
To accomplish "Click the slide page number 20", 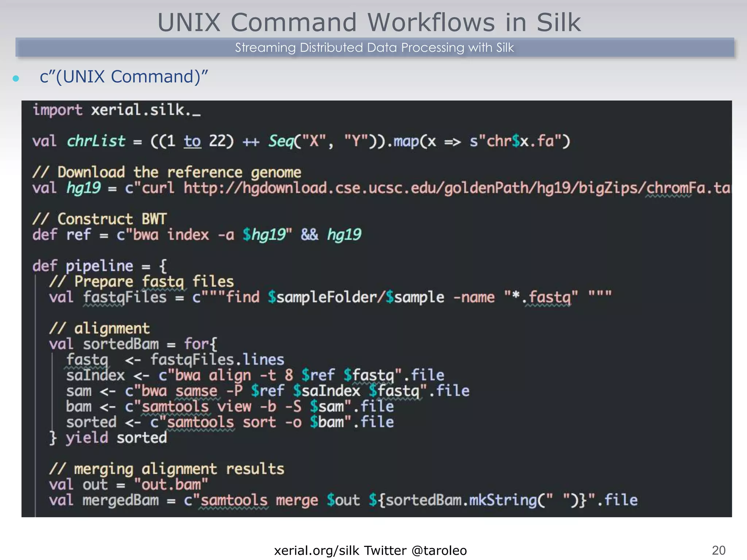I will point(719,550).
